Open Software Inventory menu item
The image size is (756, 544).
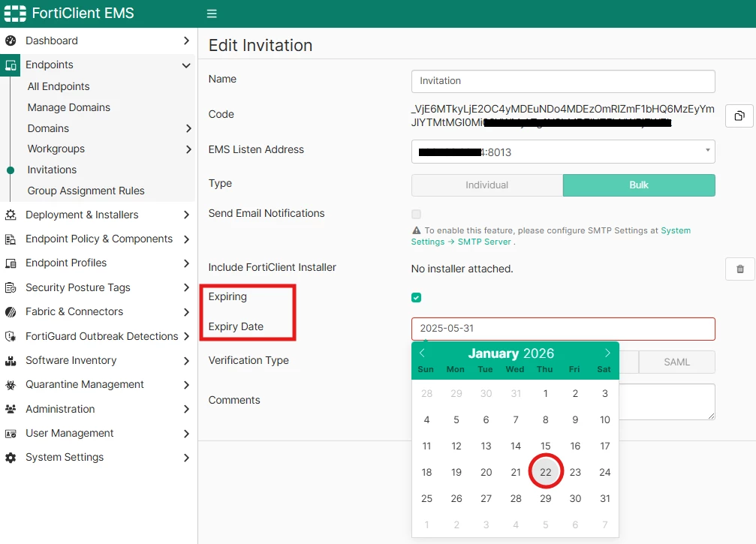click(x=71, y=360)
